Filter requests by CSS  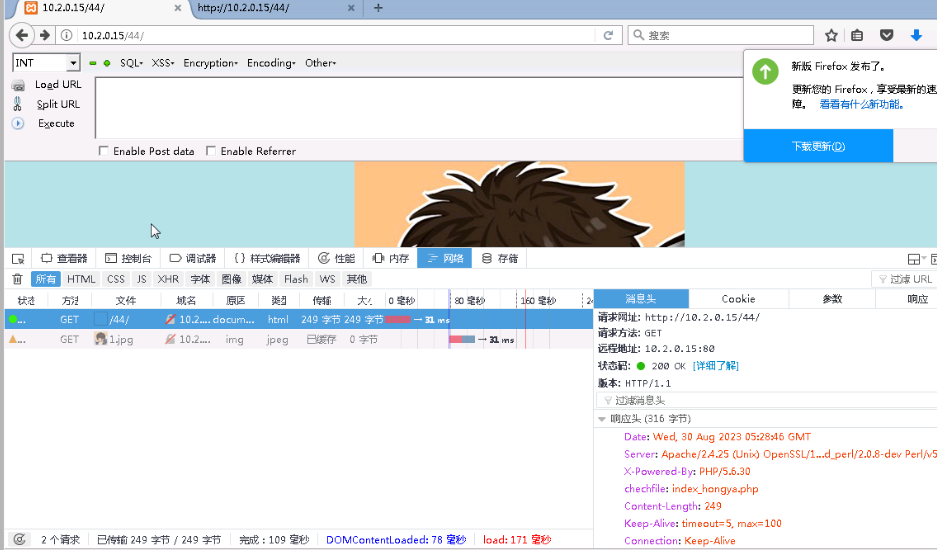coord(116,279)
